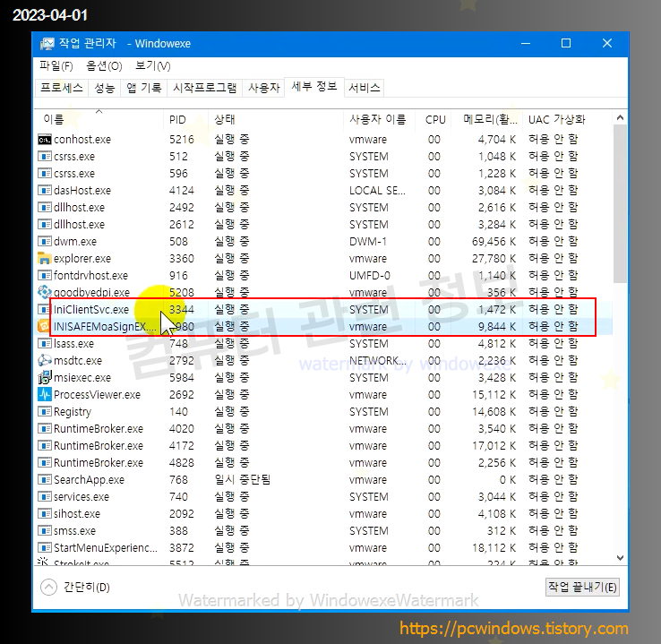Click the conhost.exe process icon
Viewport: 661px width, 644px height.
44,140
